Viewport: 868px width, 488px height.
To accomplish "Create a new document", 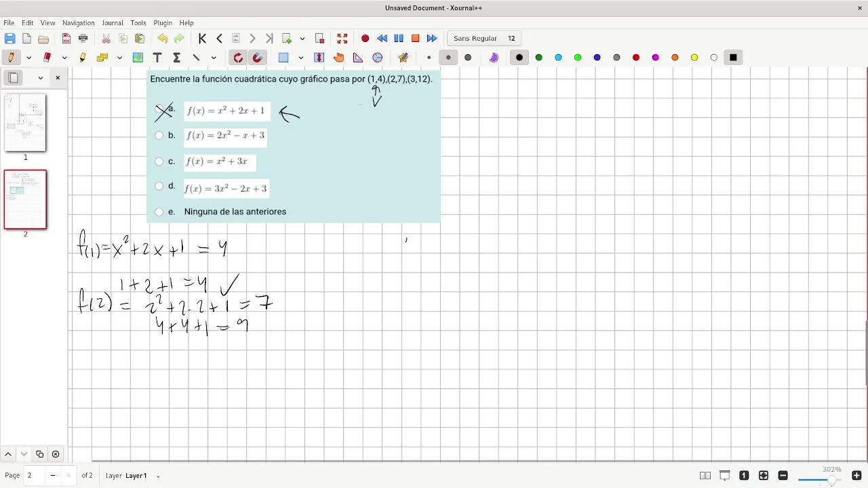I will pyautogui.click(x=26, y=39).
